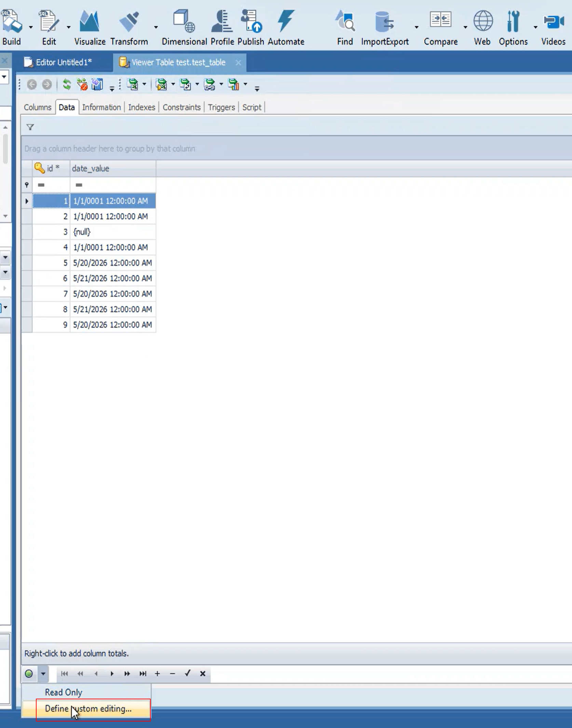Click the cancel query icon with red circle
The height and width of the screenshot is (728, 572).
[x=82, y=84]
